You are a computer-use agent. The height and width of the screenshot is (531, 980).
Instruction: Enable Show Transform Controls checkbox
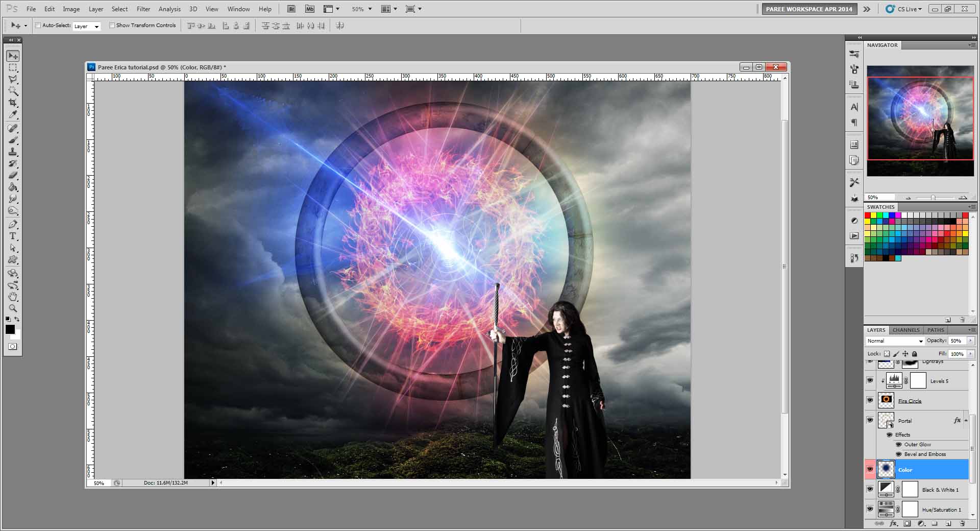coord(112,26)
